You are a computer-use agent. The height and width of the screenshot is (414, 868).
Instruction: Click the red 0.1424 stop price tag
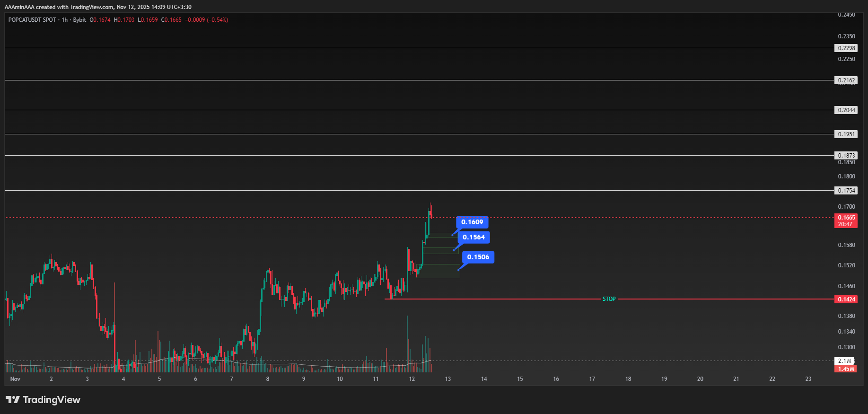(846, 299)
